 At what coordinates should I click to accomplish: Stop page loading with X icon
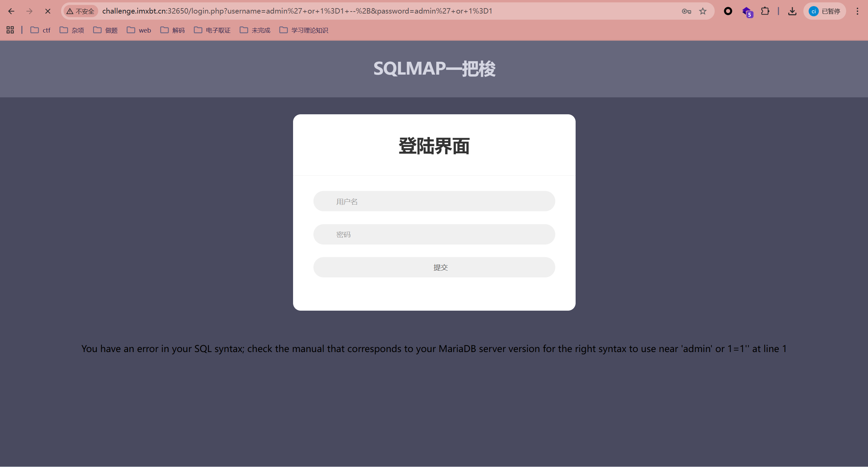[x=48, y=11]
